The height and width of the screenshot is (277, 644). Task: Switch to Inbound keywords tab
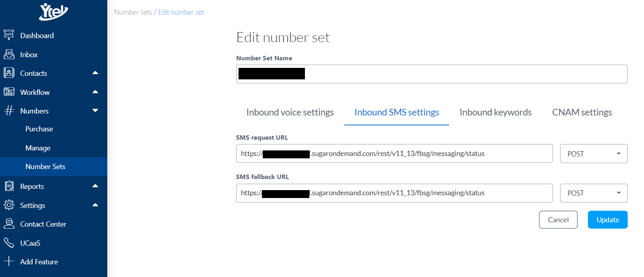pos(495,112)
